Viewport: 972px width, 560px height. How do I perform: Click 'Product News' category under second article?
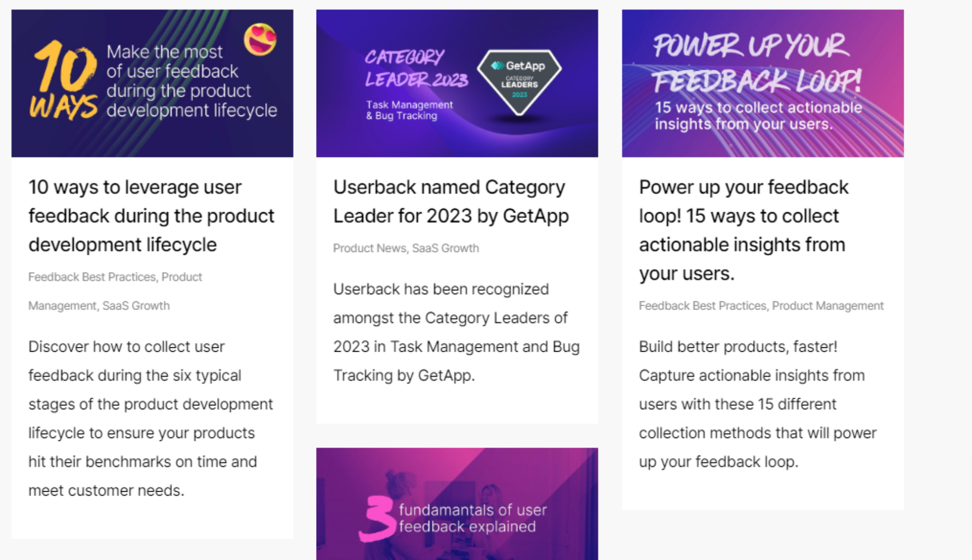(370, 248)
